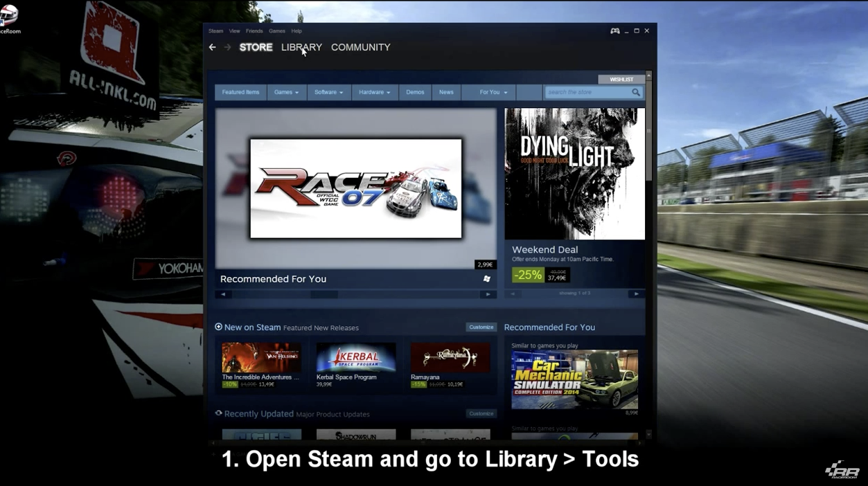Click the store search magnifier icon

(x=636, y=92)
